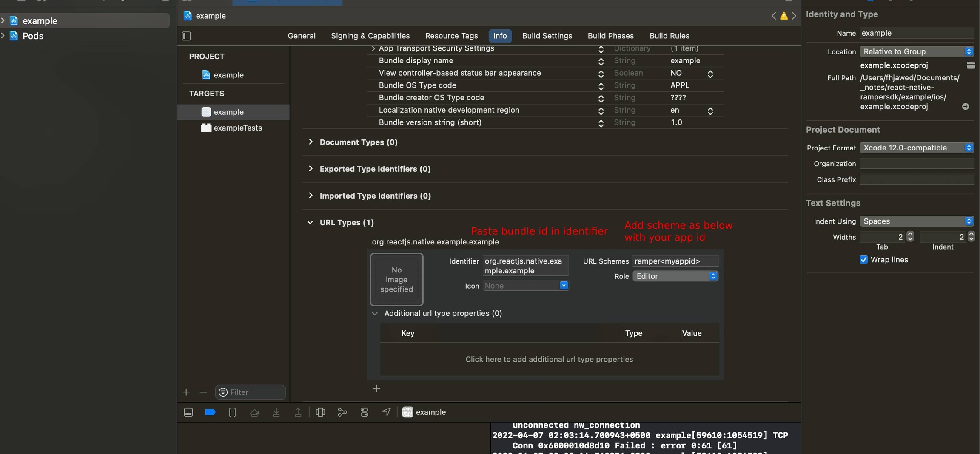Open the debug view hierarchy icon
The width and height of the screenshot is (980, 454).
click(320, 412)
